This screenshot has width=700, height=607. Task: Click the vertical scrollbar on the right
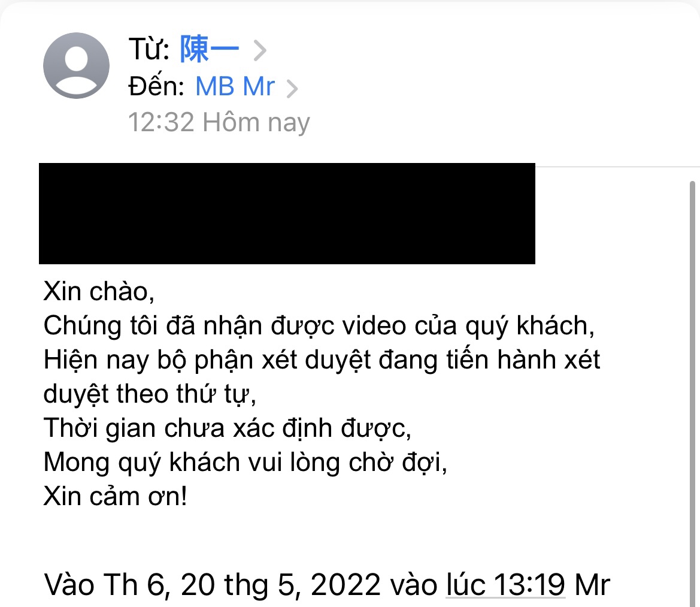pos(692,393)
